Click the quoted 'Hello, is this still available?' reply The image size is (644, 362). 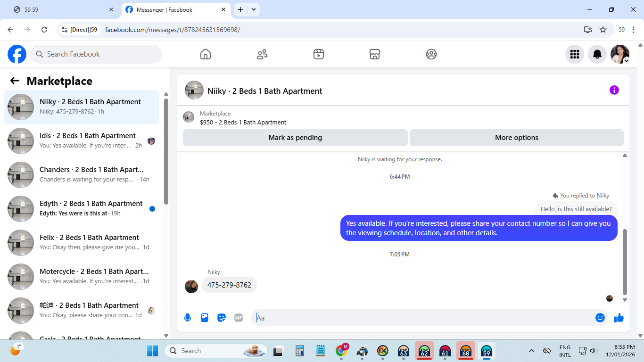point(576,209)
